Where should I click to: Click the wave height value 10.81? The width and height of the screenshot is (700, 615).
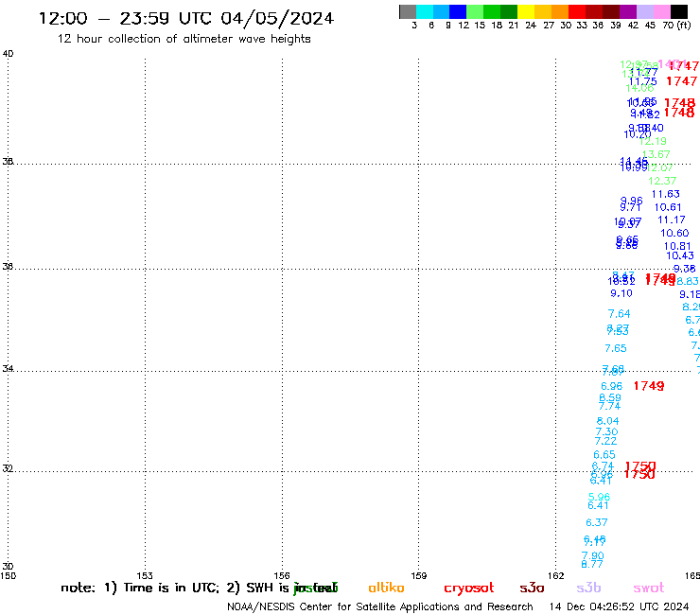coord(677,246)
